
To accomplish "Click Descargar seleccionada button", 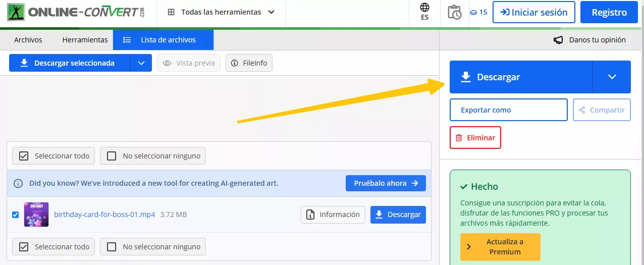I will tap(70, 63).
